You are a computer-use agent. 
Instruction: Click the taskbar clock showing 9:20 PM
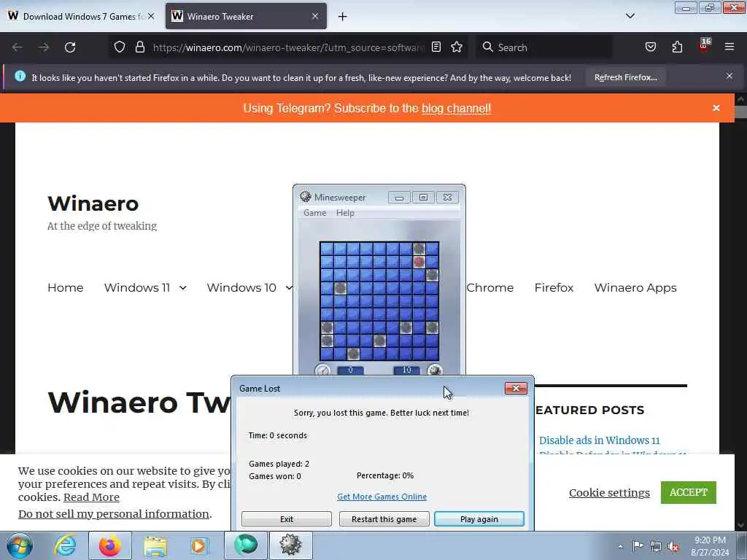tap(710, 546)
